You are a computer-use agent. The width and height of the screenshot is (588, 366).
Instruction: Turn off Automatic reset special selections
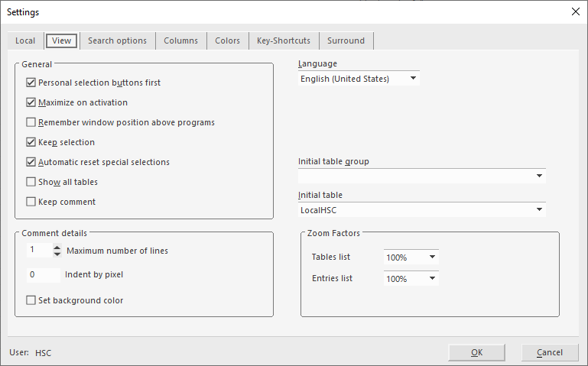click(x=31, y=162)
